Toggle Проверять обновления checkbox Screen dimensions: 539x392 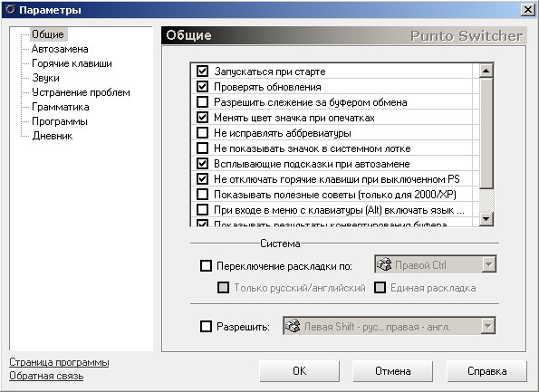[x=203, y=87]
